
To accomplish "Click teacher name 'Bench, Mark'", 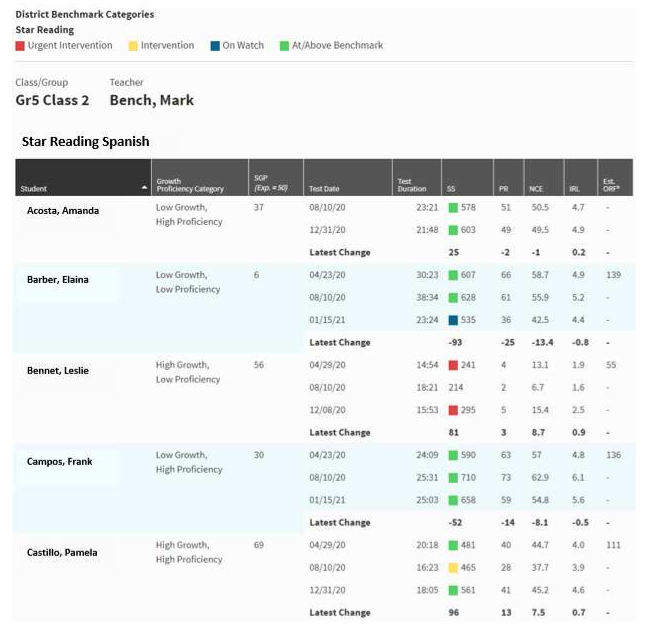I will click(x=152, y=100).
